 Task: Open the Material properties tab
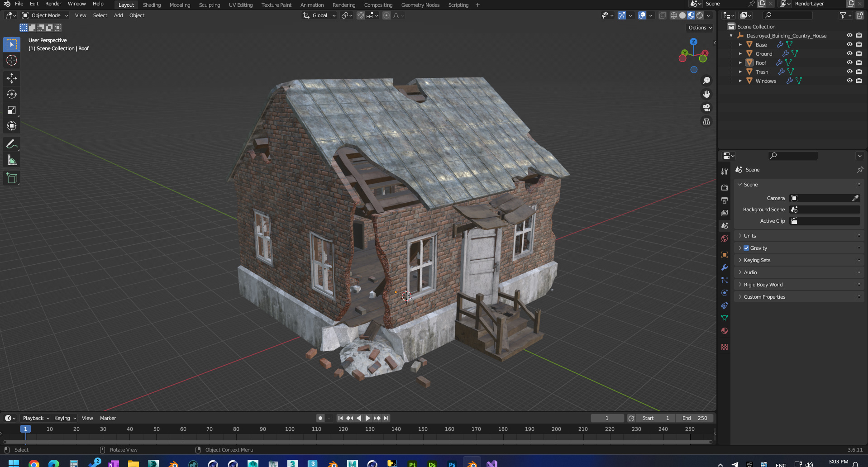click(x=725, y=331)
